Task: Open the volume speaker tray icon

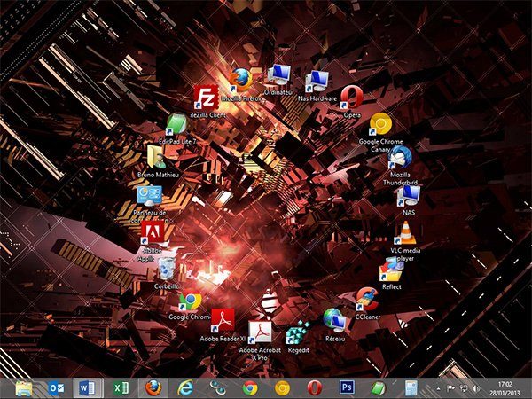Action: [x=476, y=388]
